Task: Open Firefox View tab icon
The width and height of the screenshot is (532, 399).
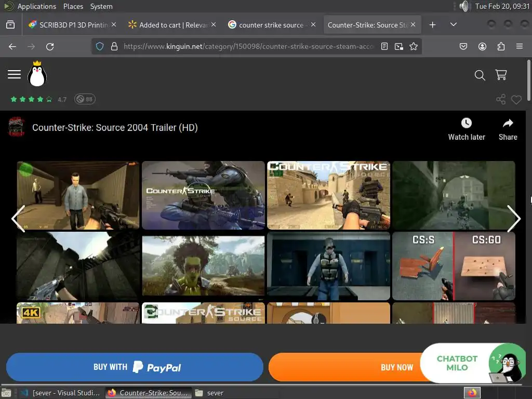Action: click(x=10, y=25)
